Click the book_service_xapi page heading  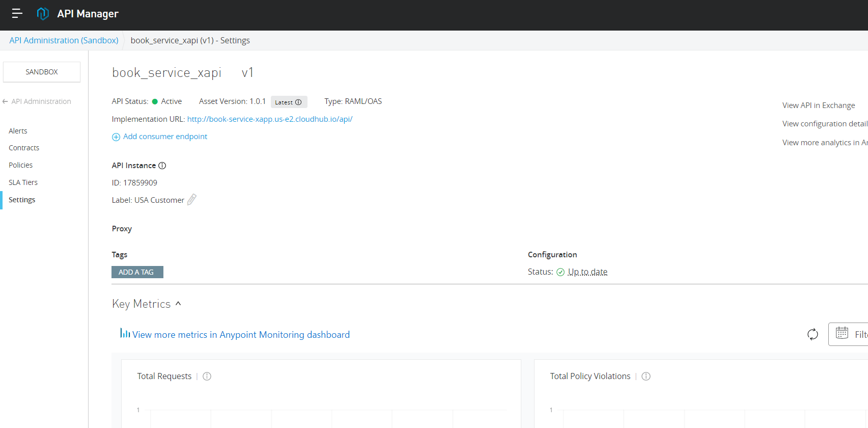pyautogui.click(x=167, y=73)
